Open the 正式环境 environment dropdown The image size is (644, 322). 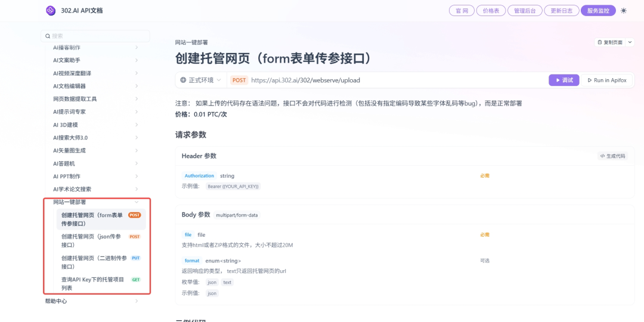click(x=201, y=80)
